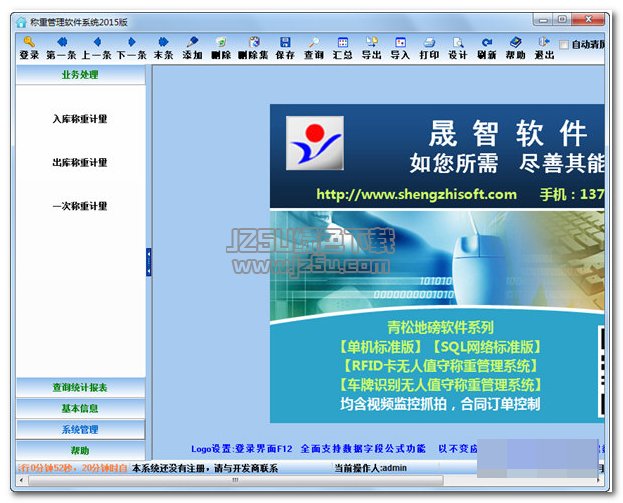
Task: Click the 本系统还没有注册 status message
Action: click(x=205, y=468)
